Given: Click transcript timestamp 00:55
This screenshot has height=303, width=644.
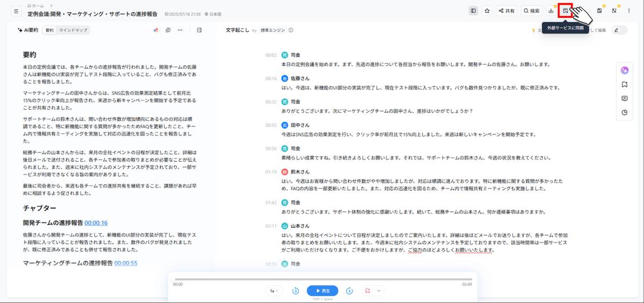Looking at the screenshot, I should tap(271, 125).
